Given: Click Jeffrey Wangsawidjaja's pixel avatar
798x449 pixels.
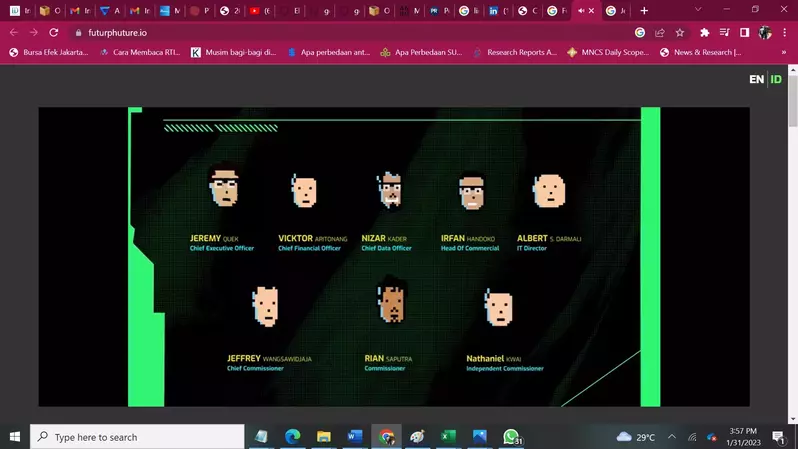Looking at the screenshot, I should click(265, 306).
